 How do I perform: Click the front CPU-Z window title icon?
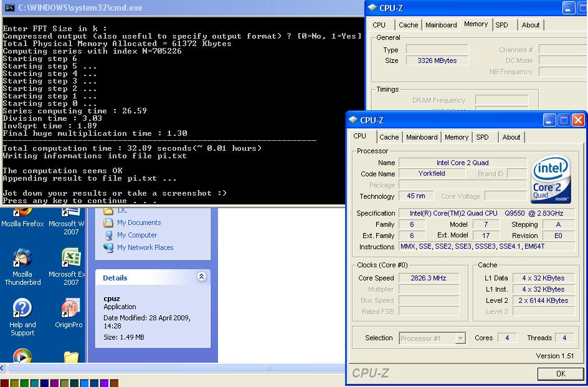[x=353, y=120]
